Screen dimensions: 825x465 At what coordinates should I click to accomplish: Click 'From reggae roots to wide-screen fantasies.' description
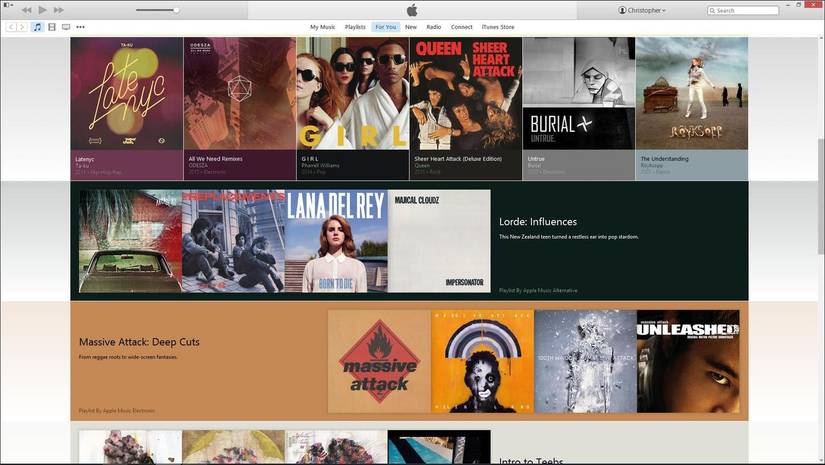(x=128, y=357)
